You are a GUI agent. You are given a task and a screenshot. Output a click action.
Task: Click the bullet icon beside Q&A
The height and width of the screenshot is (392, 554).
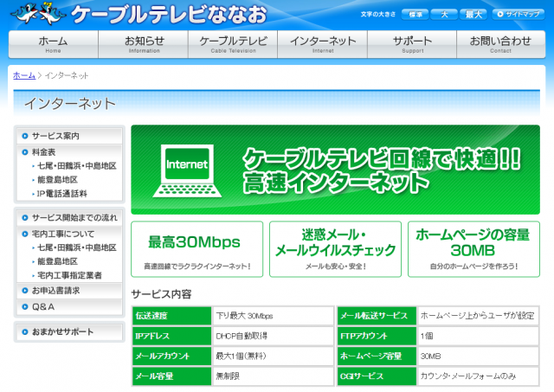(24, 306)
